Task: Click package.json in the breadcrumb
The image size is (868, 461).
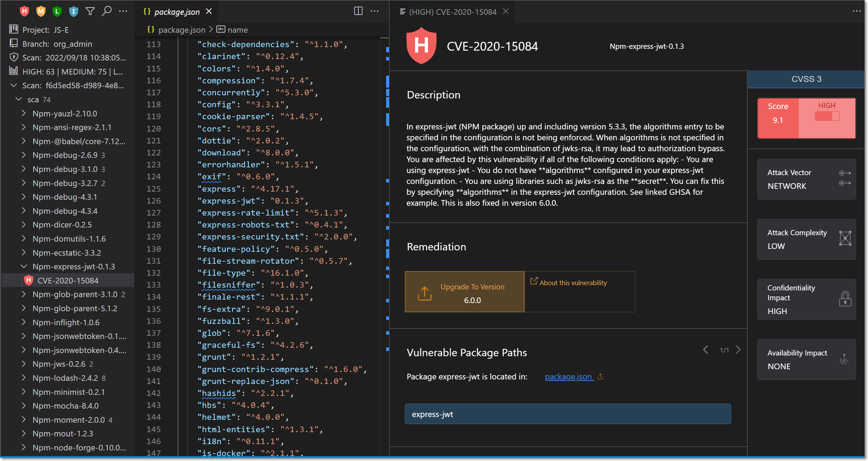Action: click(182, 30)
